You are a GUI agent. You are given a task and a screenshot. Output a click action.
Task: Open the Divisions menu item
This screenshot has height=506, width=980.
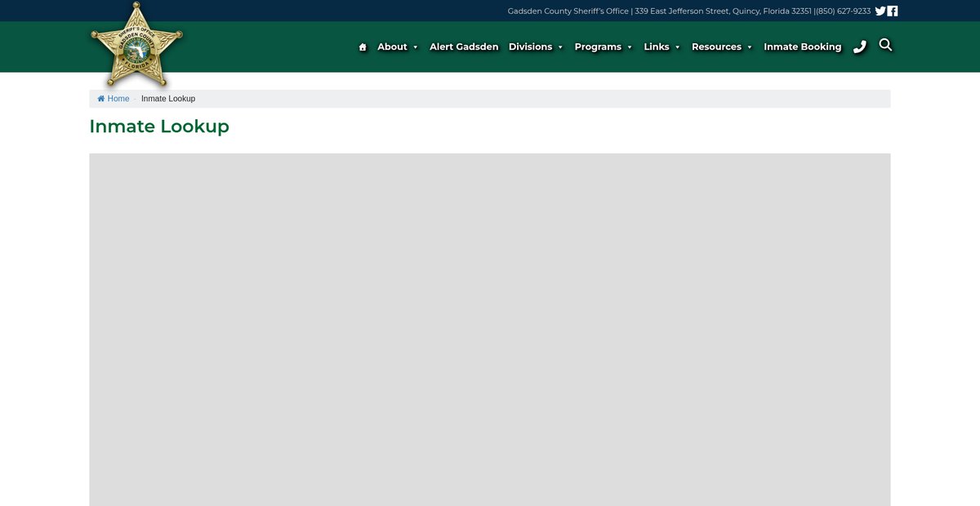[x=531, y=47]
